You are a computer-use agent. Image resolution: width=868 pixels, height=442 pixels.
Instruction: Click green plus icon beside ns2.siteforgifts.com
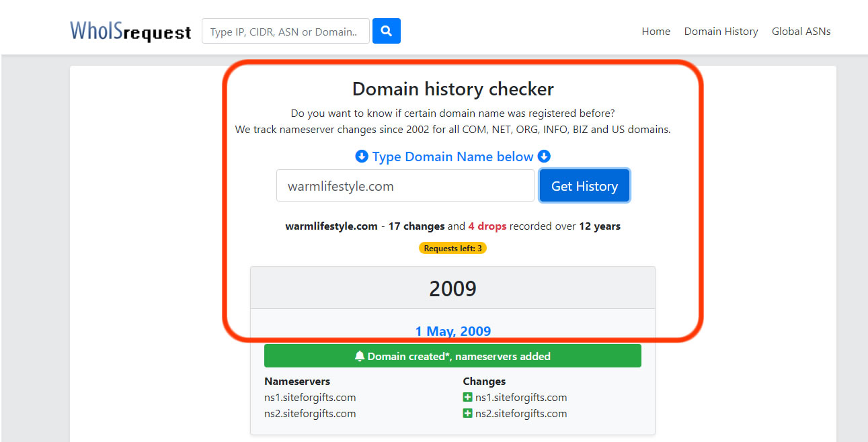468,413
